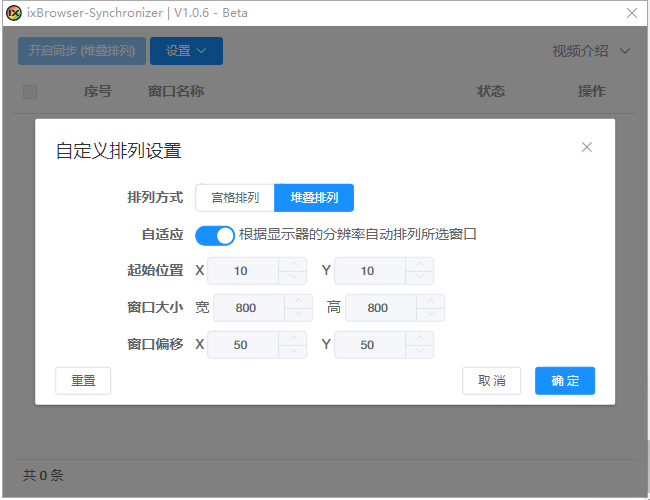Click the 起始位置 Y input field
This screenshot has width=650, height=500.
coord(370,271)
